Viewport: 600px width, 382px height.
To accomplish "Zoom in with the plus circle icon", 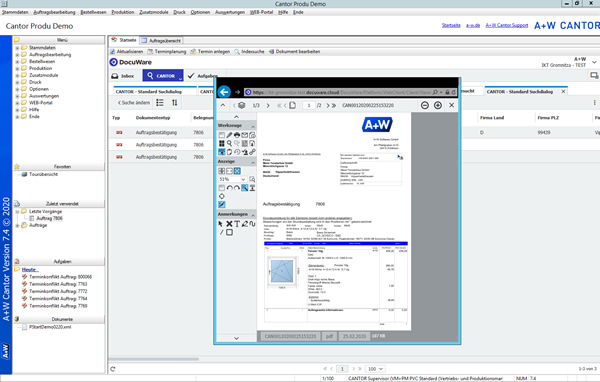I will [438, 105].
